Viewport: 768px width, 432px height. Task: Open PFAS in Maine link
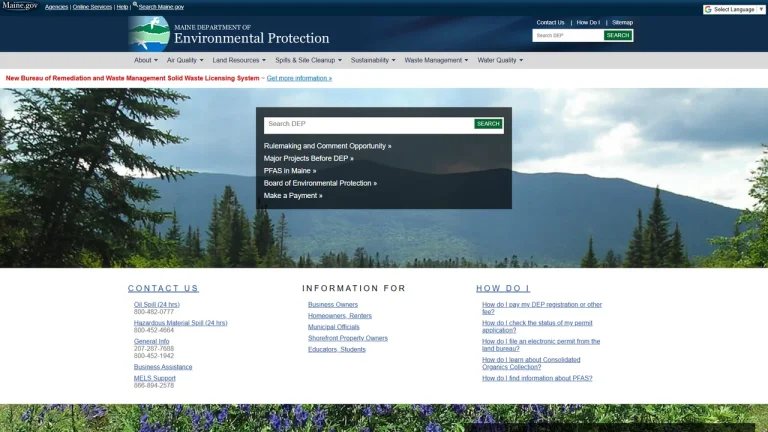tap(289, 171)
